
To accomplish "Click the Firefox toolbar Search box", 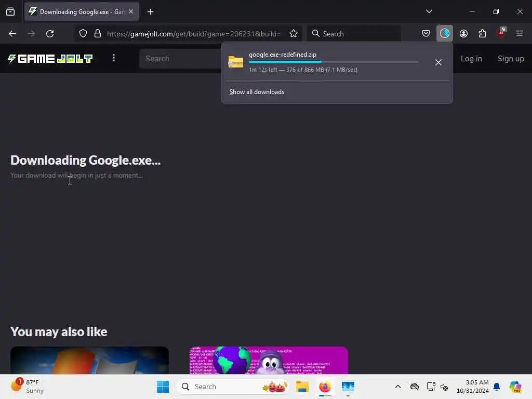I will (354, 34).
